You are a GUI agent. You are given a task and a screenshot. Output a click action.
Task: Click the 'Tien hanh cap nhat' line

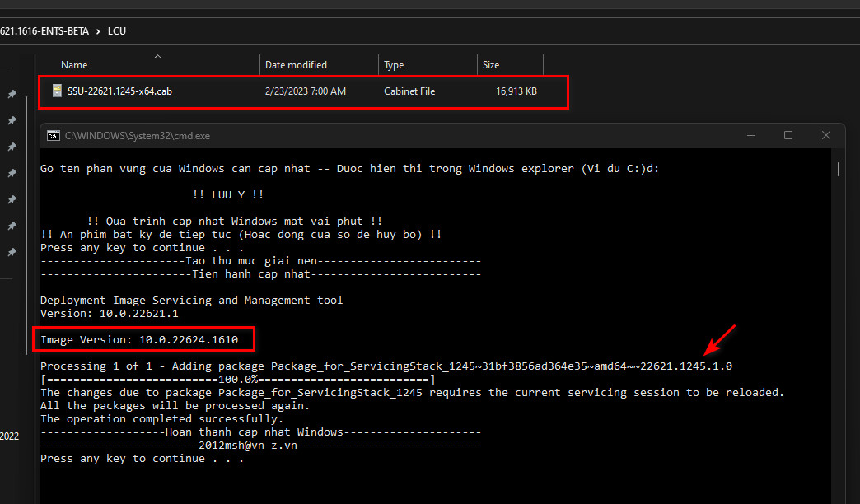(x=260, y=274)
